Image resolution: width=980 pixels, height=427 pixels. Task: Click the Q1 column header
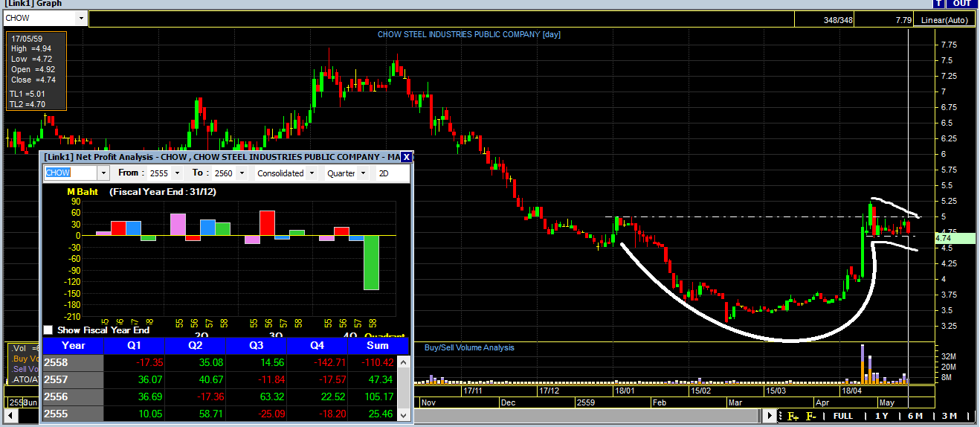coord(134,345)
